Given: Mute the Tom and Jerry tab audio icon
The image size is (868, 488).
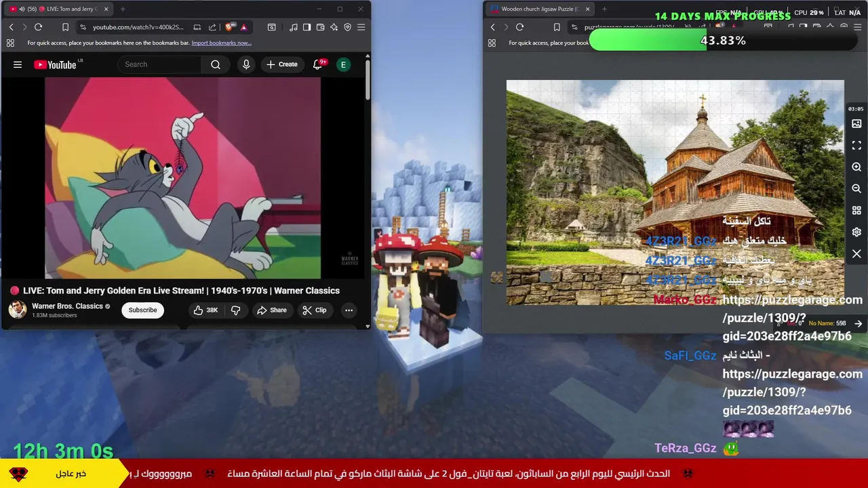Looking at the screenshot, I should pos(22,9).
